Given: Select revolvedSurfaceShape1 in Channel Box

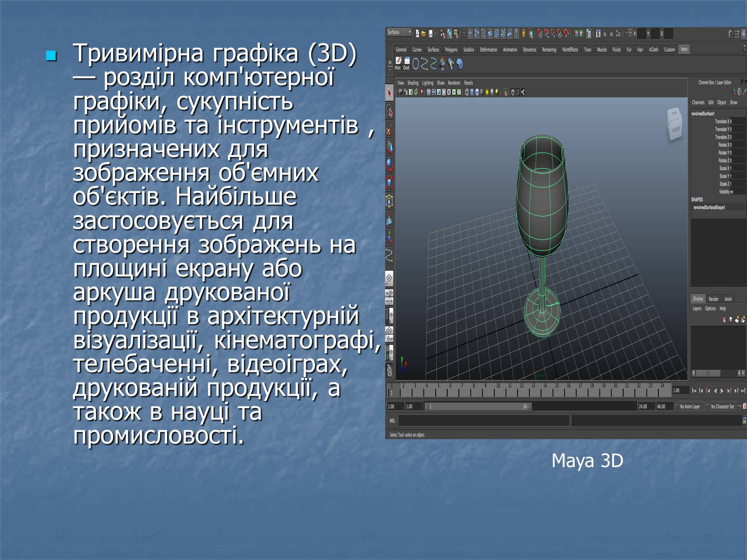Looking at the screenshot, I should pos(709,207).
